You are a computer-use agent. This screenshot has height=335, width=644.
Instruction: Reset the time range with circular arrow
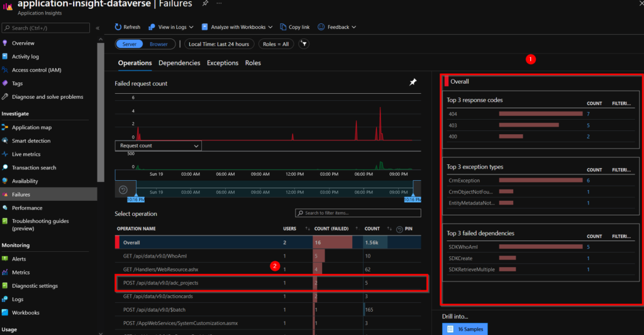(x=123, y=190)
